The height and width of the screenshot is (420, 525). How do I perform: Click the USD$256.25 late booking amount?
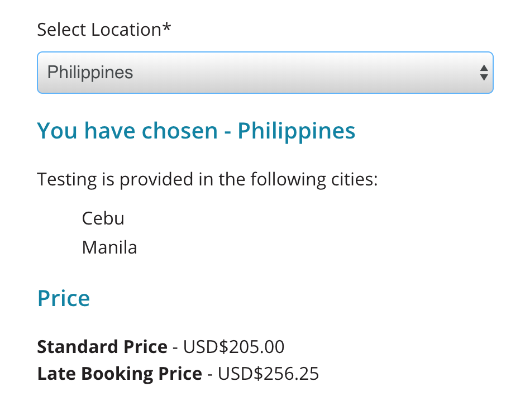pyautogui.click(x=268, y=374)
